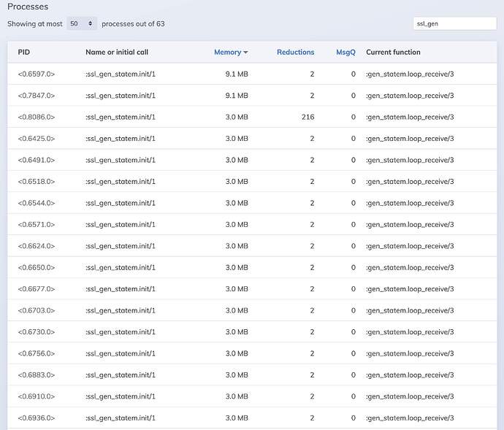Select process row with PID <0.6910.0>
This screenshot has height=430, width=504.
pyautogui.click(x=252, y=396)
